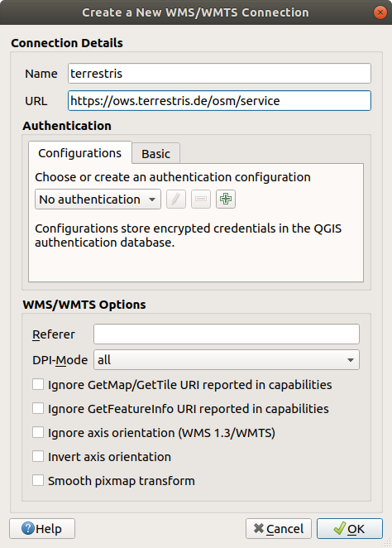The height and width of the screenshot is (548, 392).
Task: Open Help with the question mark button
Action: click(42, 528)
